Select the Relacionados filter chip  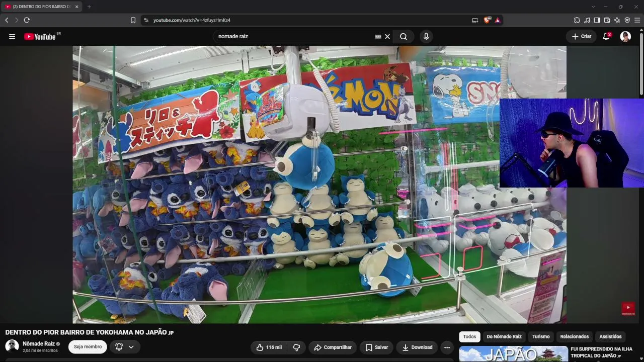pos(575,336)
